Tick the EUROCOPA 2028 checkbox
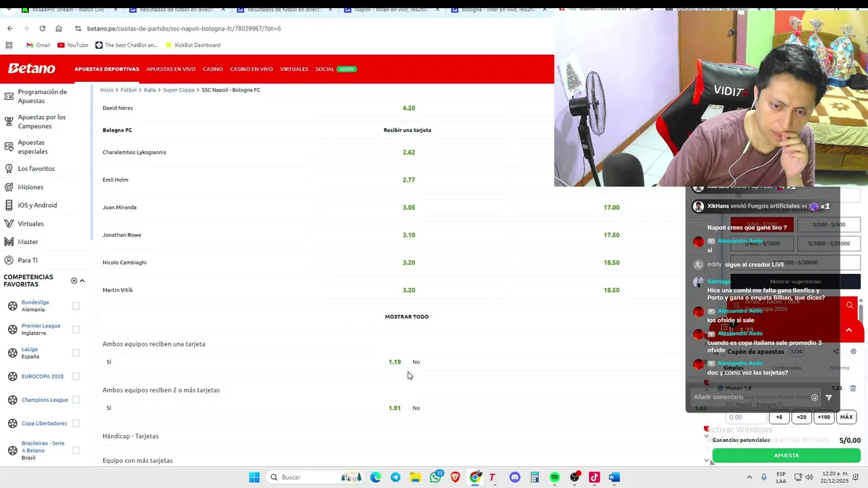 (76, 376)
